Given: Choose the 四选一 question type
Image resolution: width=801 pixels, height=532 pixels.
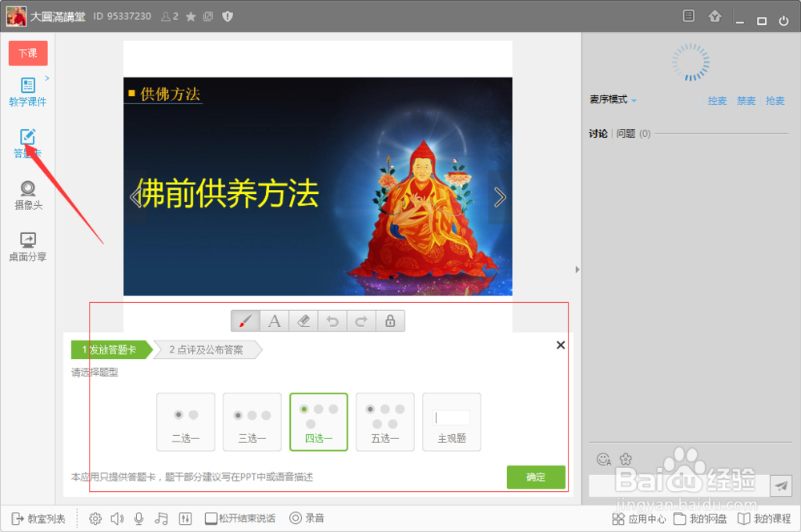Looking at the screenshot, I should (319, 422).
